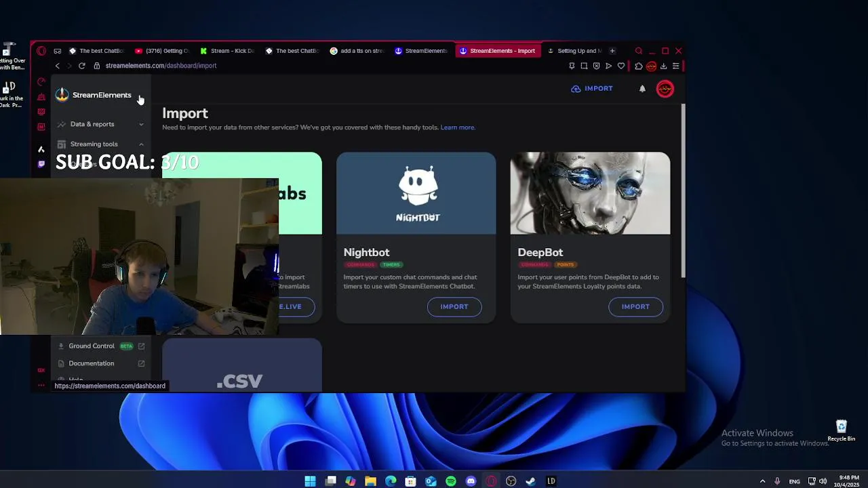Open Documentation link in sidebar
This screenshot has height=488, width=868.
click(x=92, y=363)
